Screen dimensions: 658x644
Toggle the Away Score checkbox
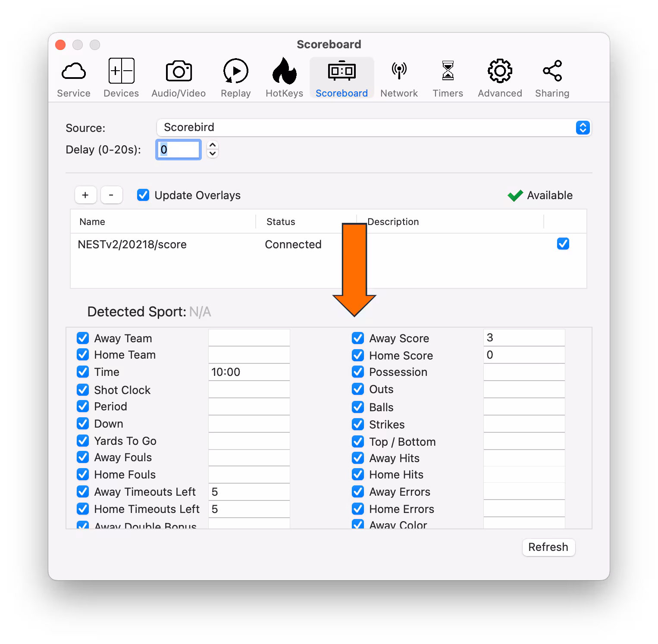pos(358,338)
